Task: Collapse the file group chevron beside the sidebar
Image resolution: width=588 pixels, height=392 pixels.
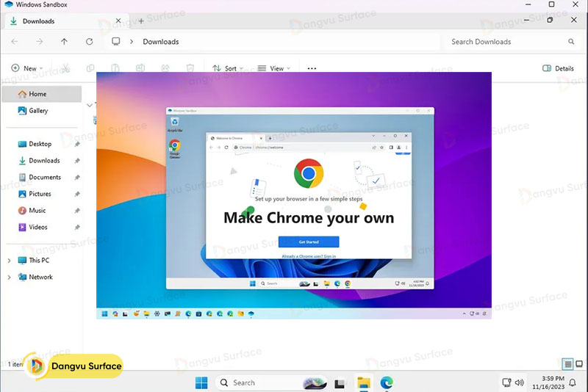Action: 89,105
